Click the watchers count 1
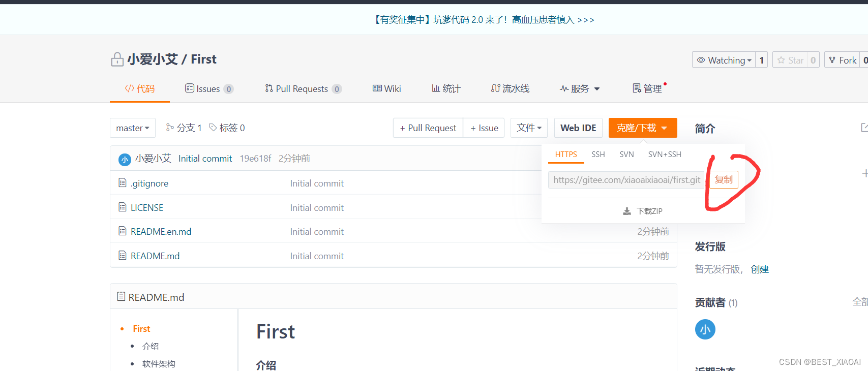This screenshot has width=868, height=371. 761,60
